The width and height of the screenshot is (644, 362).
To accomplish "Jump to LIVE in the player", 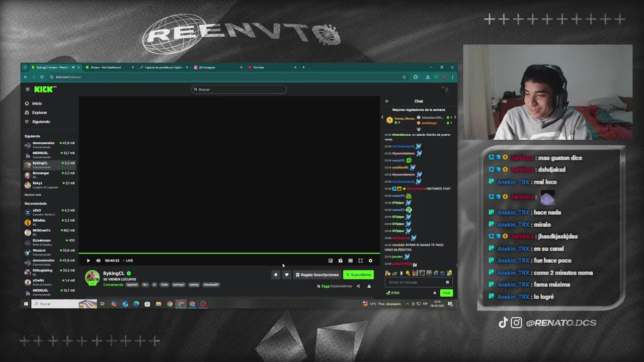I will 128,260.
